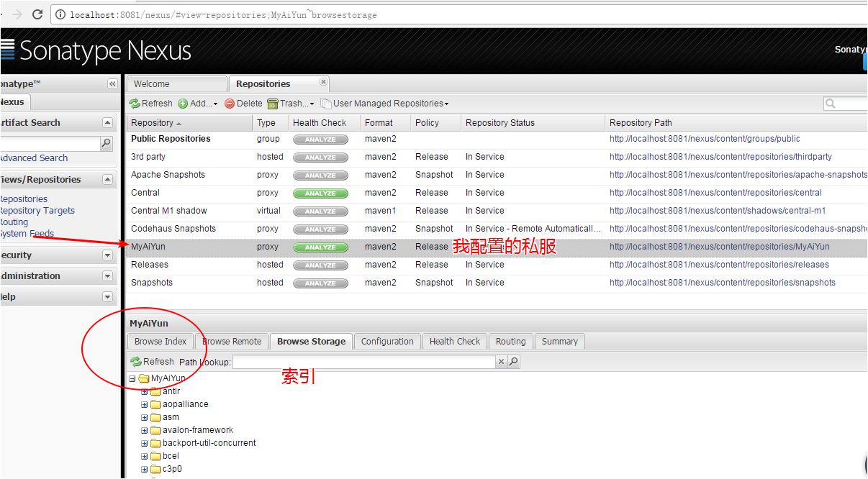Open User Managed Repositories dropdown
This screenshot has height=479, width=868.
click(385, 104)
